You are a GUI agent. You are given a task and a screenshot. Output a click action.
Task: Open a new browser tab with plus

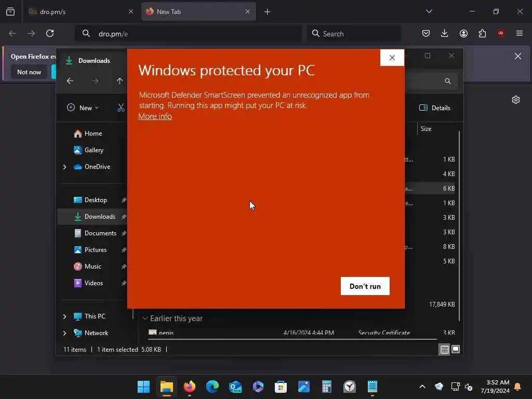pos(268,12)
